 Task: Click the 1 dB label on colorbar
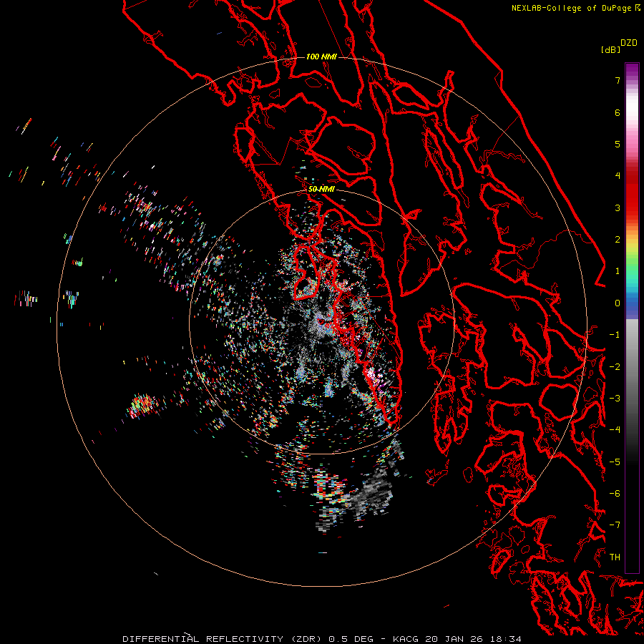coord(618,271)
